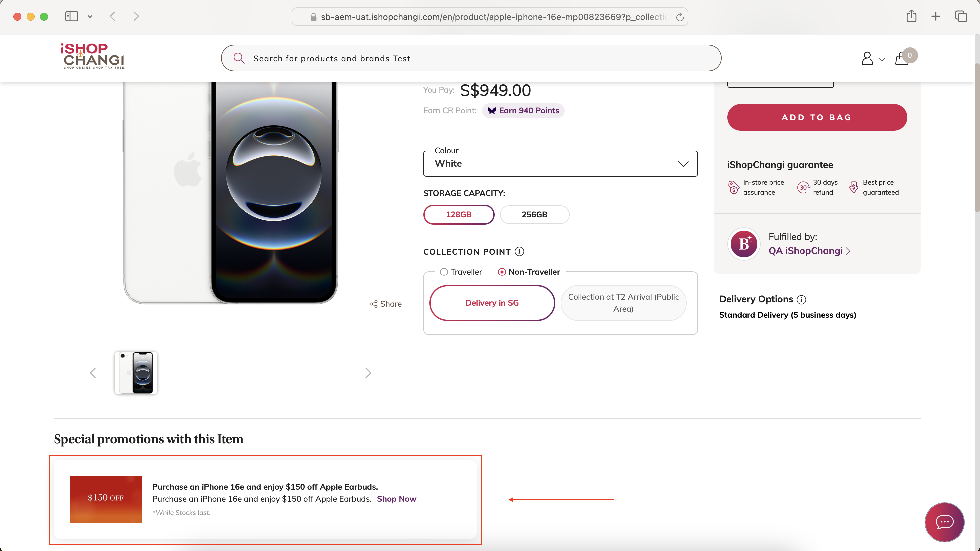
Task: Click Safari share toolbar icon
Action: coord(911,16)
